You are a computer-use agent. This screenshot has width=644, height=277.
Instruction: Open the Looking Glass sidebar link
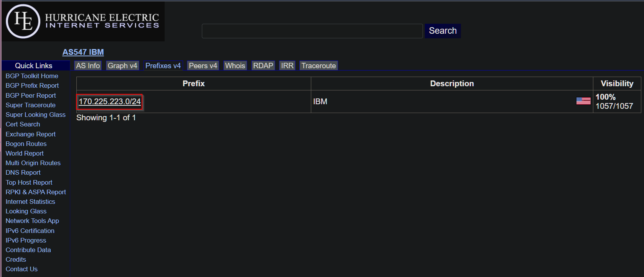coord(26,211)
